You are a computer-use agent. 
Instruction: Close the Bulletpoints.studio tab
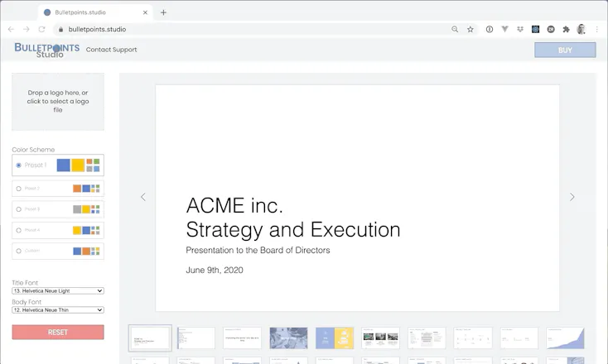[x=145, y=12]
